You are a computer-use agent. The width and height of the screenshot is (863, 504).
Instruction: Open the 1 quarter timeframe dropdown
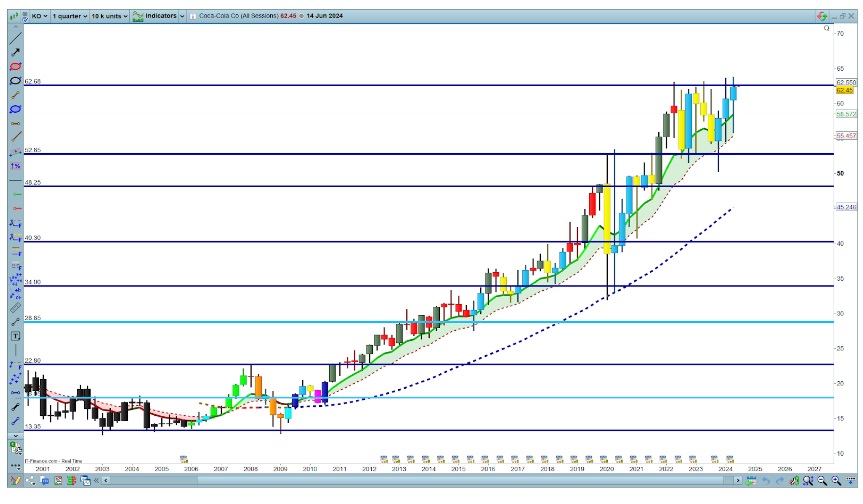point(69,16)
